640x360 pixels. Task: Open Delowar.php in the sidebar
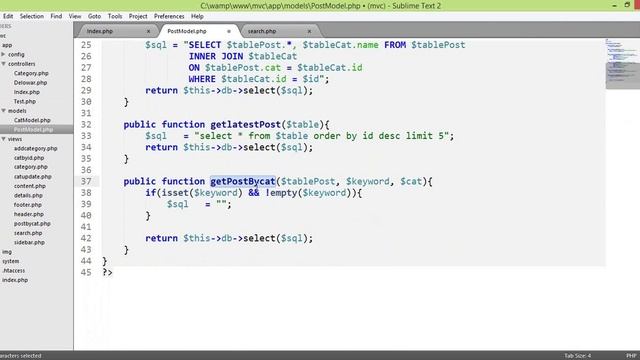pos(30,82)
